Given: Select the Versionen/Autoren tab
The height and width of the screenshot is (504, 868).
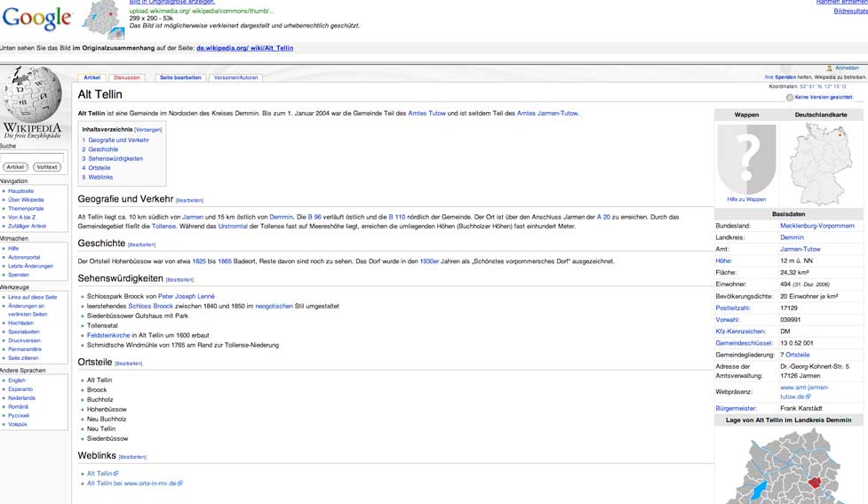Looking at the screenshot, I should [x=235, y=77].
